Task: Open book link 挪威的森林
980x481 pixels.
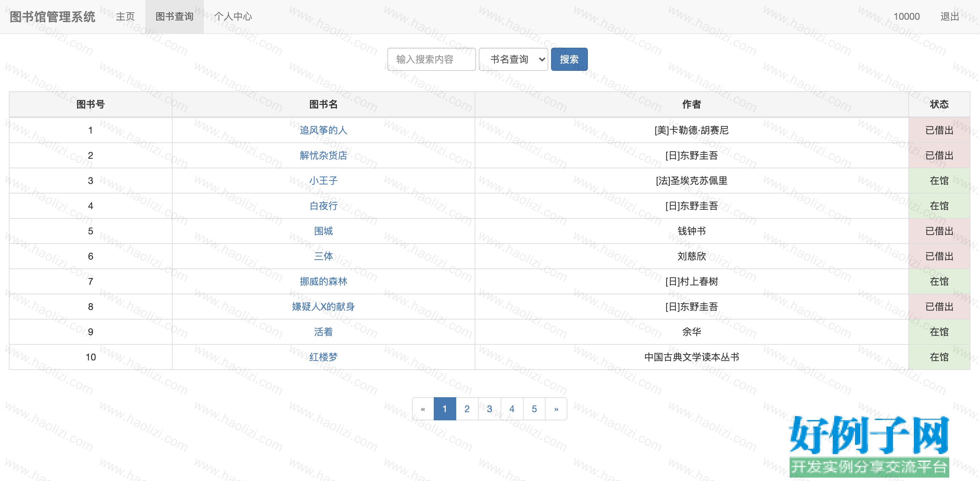Action: click(x=323, y=281)
